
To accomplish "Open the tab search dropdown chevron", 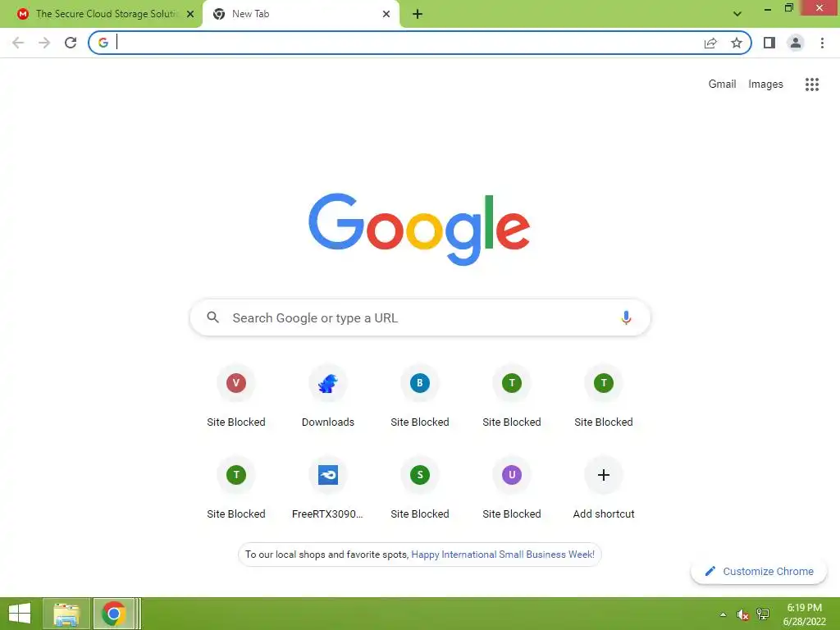I will click(737, 14).
